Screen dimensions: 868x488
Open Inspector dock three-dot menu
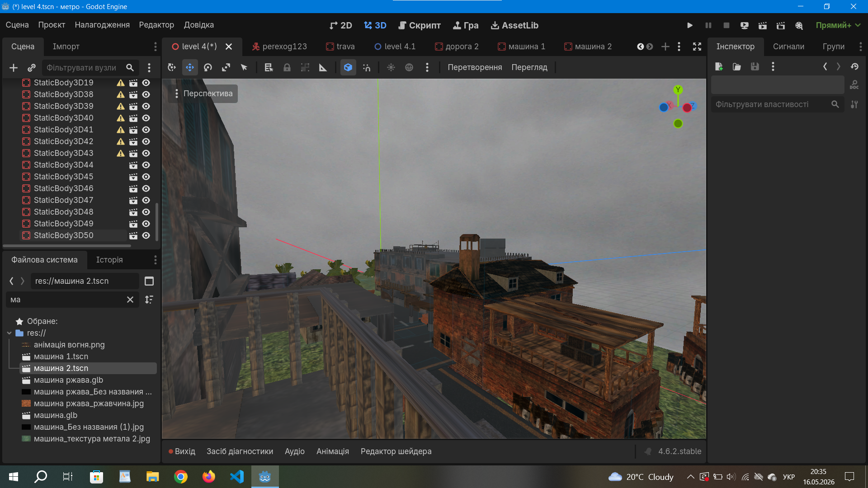pyautogui.click(x=860, y=47)
